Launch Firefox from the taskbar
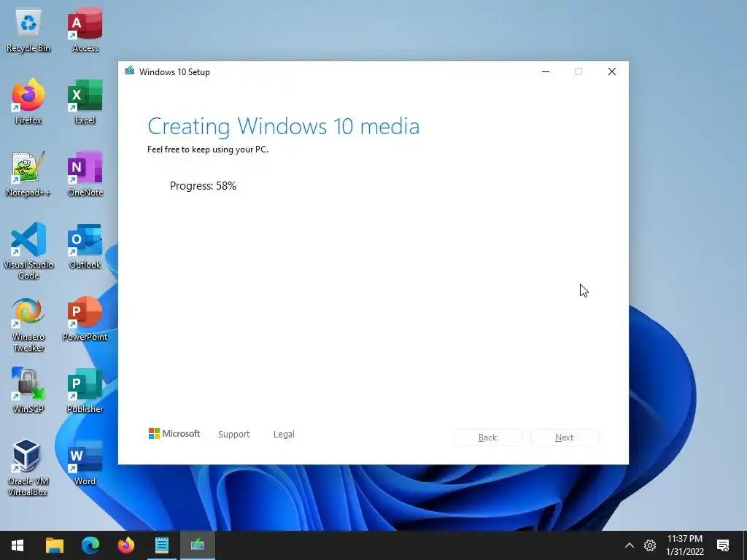The height and width of the screenshot is (560, 747). coord(125,545)
